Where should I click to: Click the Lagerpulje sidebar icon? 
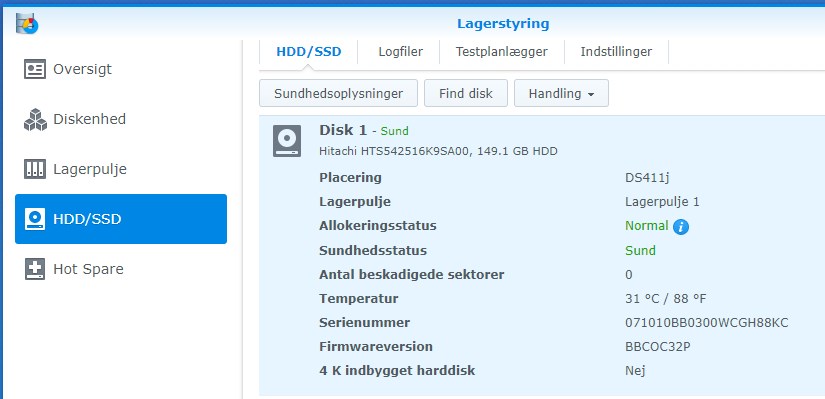(35, 169)
